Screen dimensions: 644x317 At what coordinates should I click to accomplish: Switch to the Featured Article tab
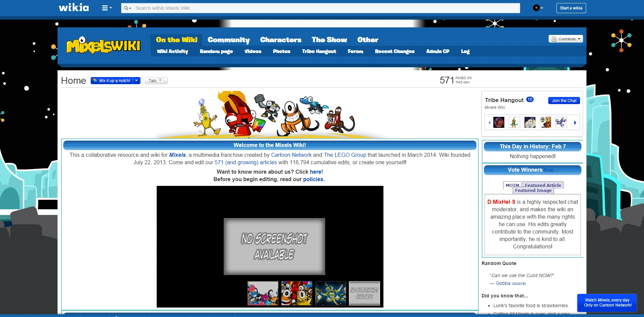coord(543,185)
